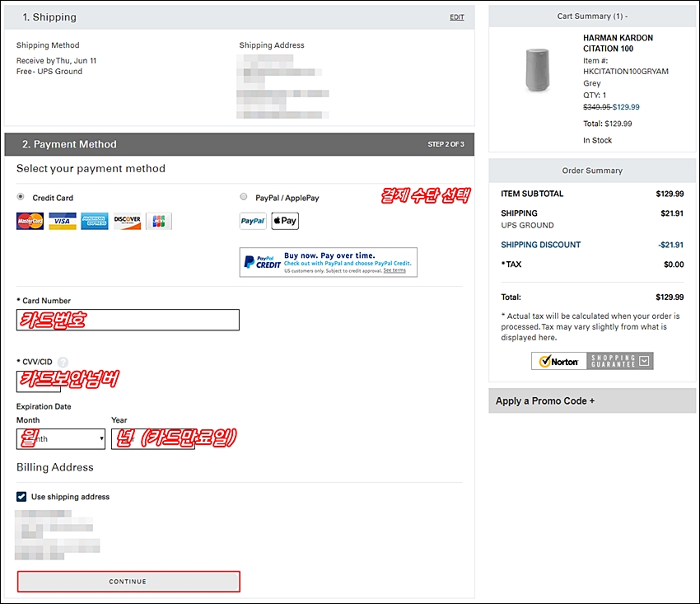The height and width of the screenshot is (604, 700).
Task: Click the Harman Kardon speaker thumbnail
Action: 537,70
